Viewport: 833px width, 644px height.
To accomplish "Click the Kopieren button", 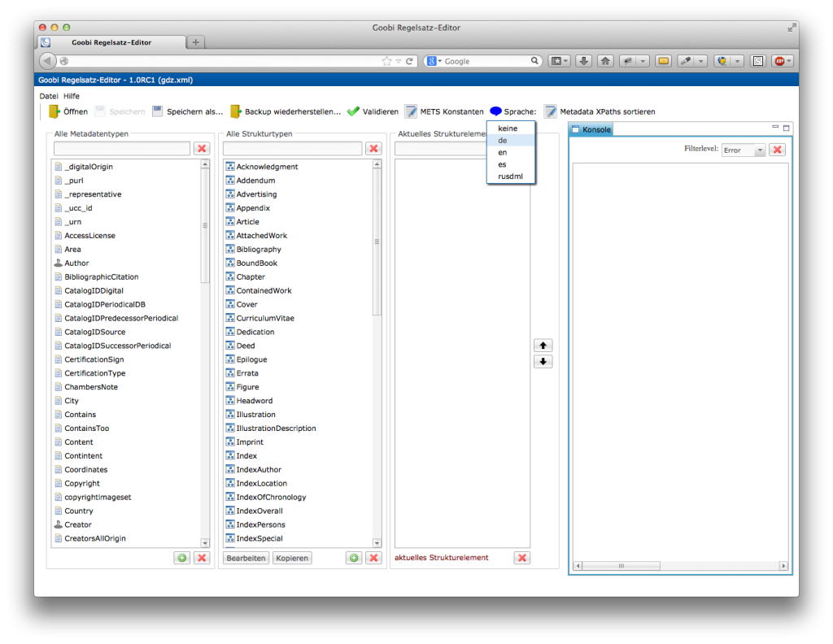I will tap(292, 558).
